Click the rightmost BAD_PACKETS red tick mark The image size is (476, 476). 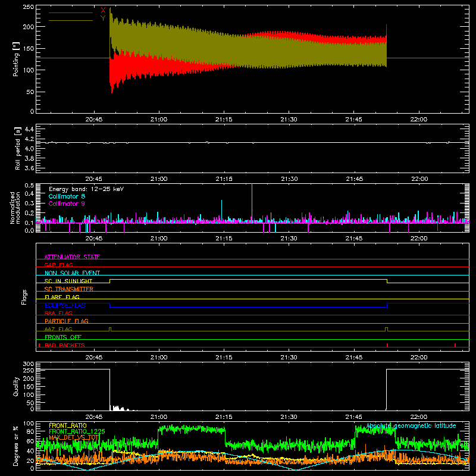tap(455, 345)
